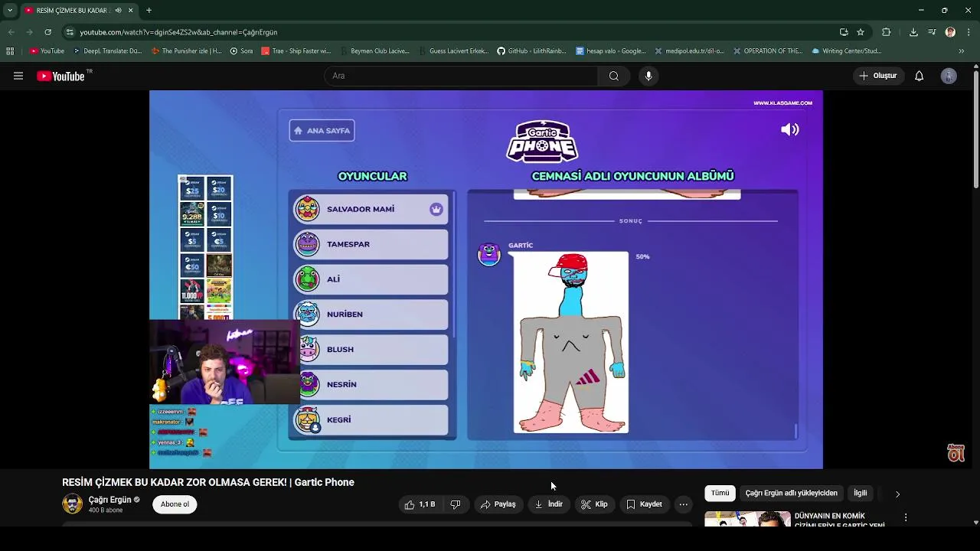Select player SALVADOR MAMİ in list
Image resolution: width=980 pixels, height=551 pixels.
[x=371, y=209]
